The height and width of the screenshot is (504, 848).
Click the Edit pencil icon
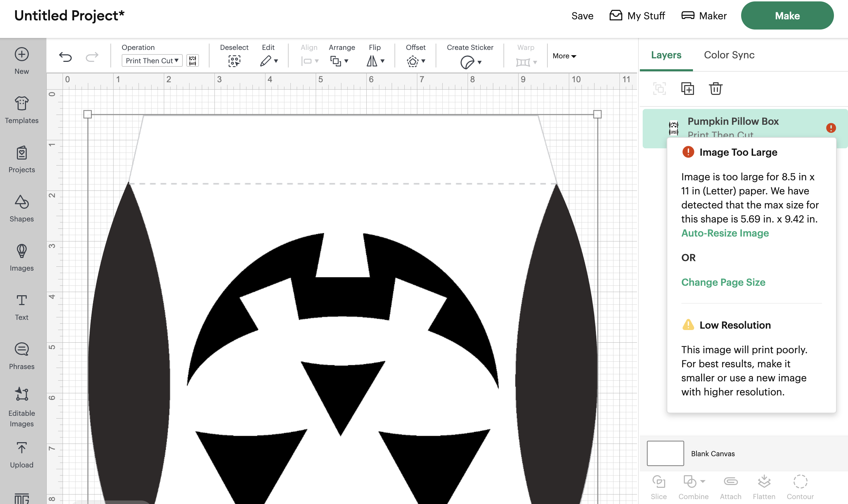266,61
